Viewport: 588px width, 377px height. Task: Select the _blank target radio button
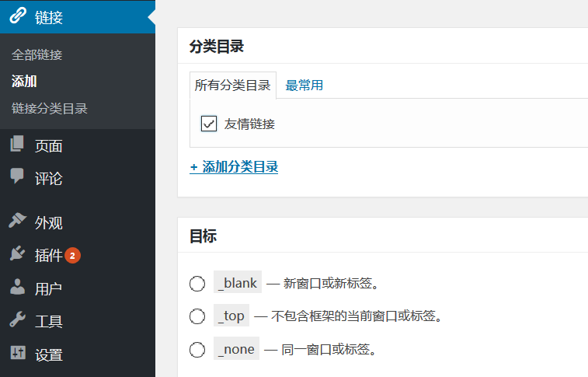[197, 284]
